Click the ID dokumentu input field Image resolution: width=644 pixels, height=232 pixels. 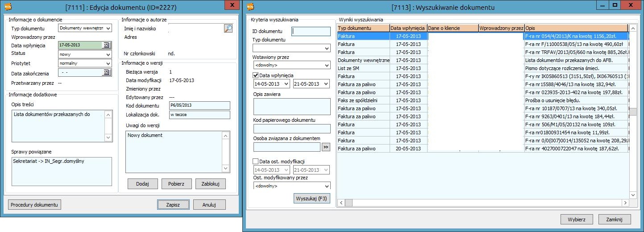[312, 31]
